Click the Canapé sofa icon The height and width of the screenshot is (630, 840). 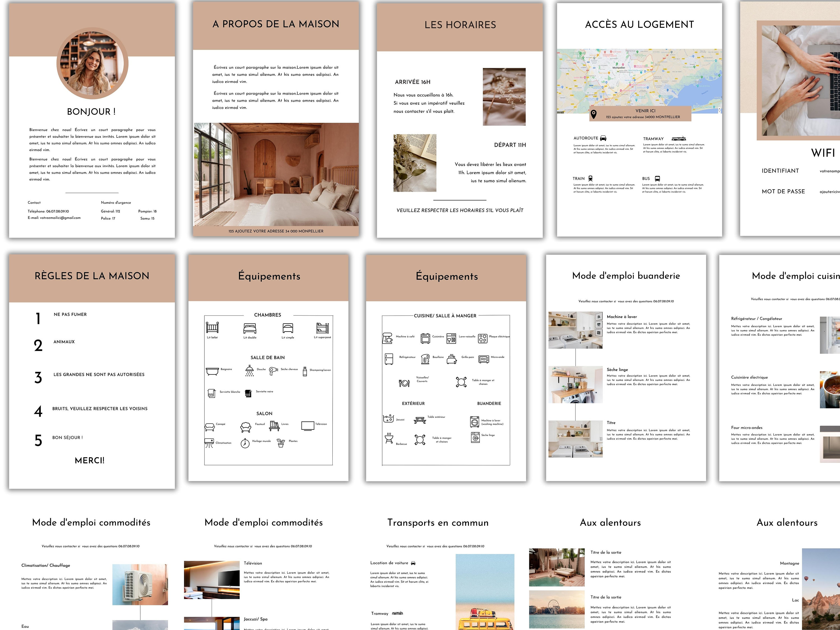click(210, 427)
